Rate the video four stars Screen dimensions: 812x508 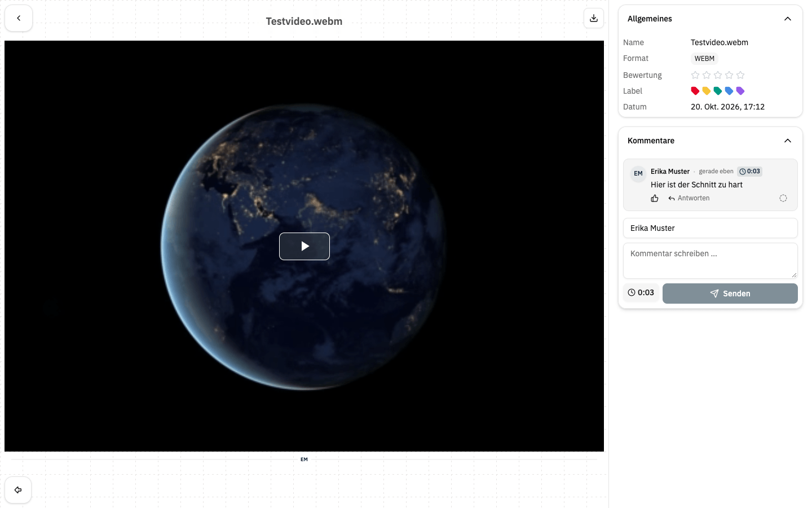pyautogui.click(x=729, y=75)
